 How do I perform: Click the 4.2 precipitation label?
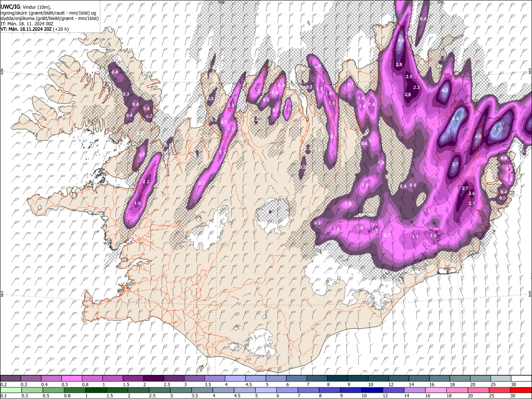click(445, 91)
